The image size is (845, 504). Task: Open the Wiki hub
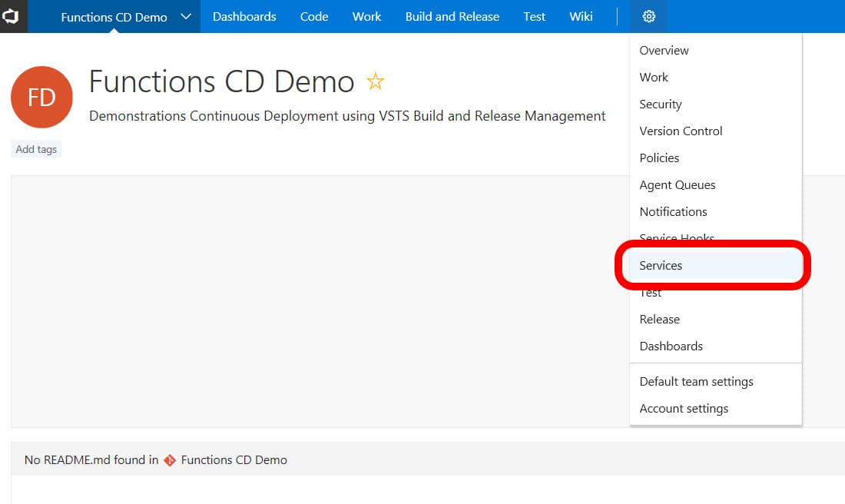point(581,16)
